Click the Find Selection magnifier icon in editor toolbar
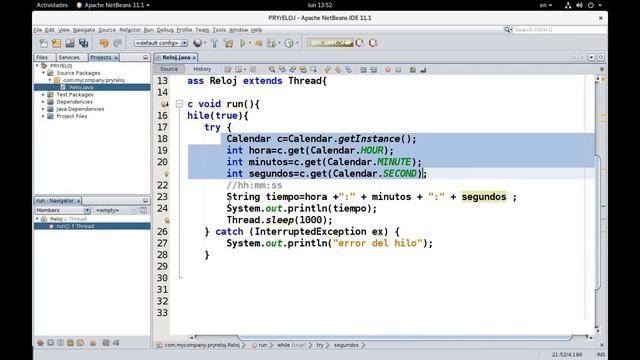The width and height of the screenshot is (640, 360). pyautogui.click(x=271, y=69)
